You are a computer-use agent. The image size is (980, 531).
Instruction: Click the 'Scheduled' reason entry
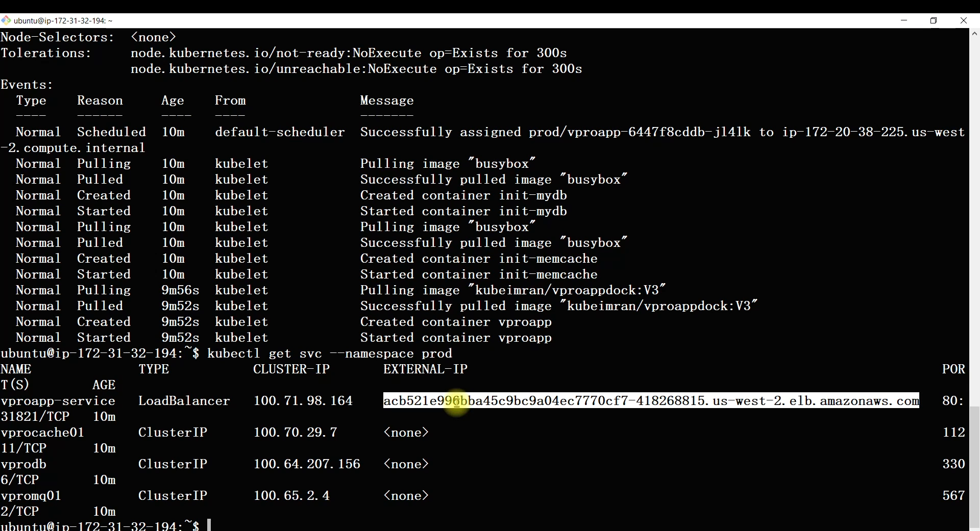tap(111, 132)
